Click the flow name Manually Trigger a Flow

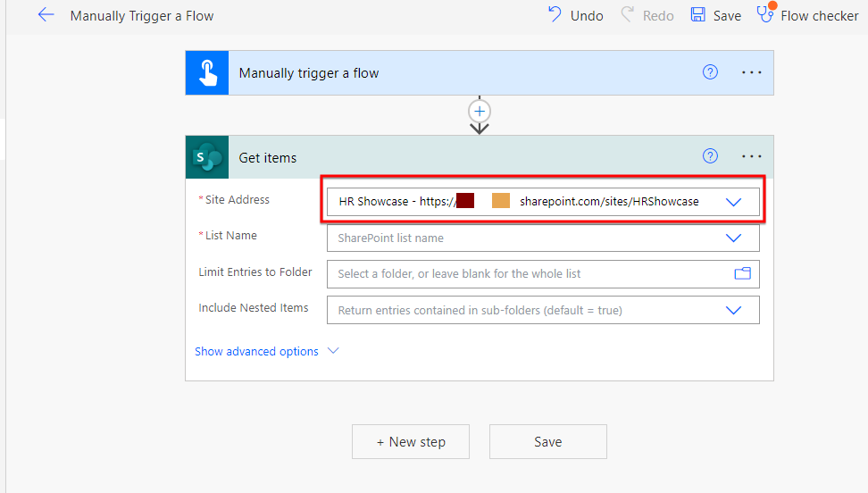tap(142, 16)
